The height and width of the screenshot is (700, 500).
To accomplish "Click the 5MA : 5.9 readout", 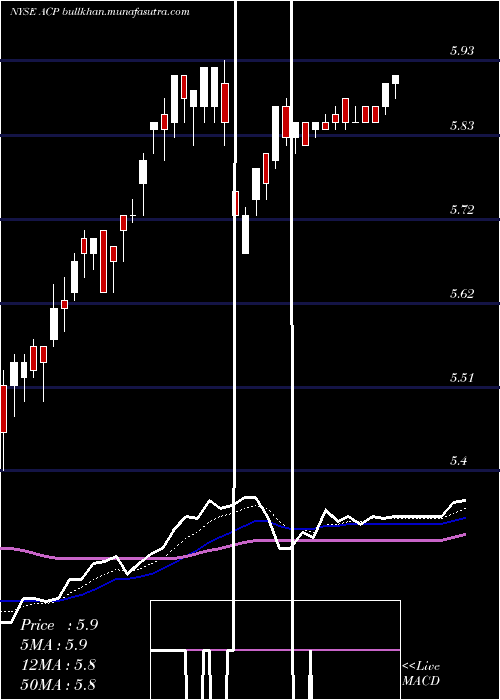I will pyautogui.click(x=53, y=645).
